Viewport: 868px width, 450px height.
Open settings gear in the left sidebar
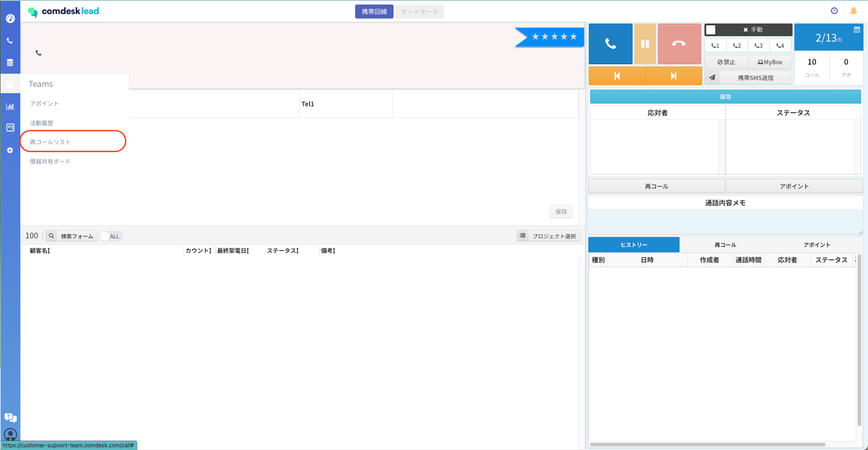10,150
